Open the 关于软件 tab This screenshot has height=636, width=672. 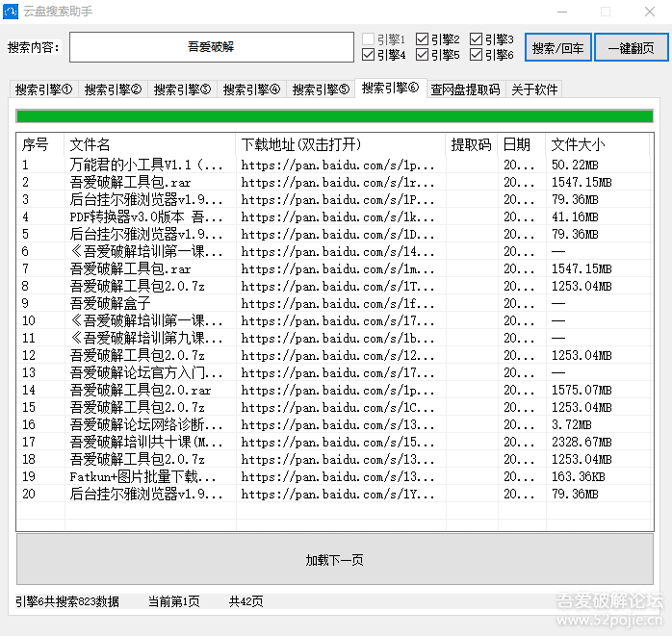point(534,89)
